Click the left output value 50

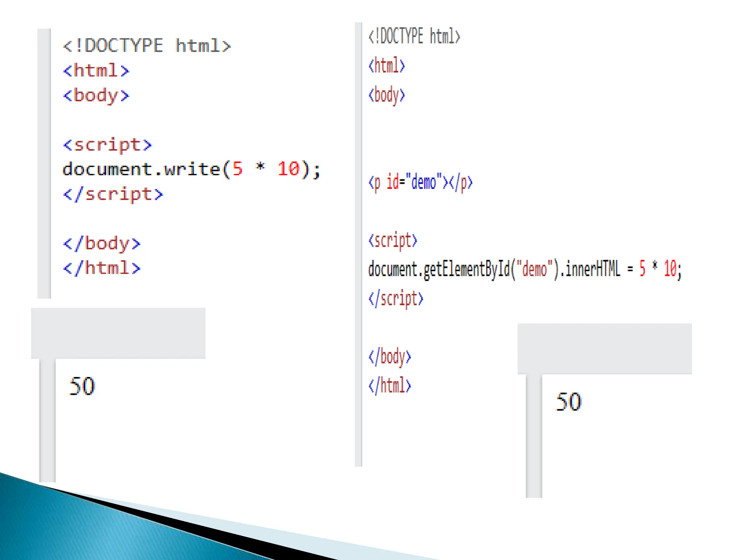pos(82,386)
